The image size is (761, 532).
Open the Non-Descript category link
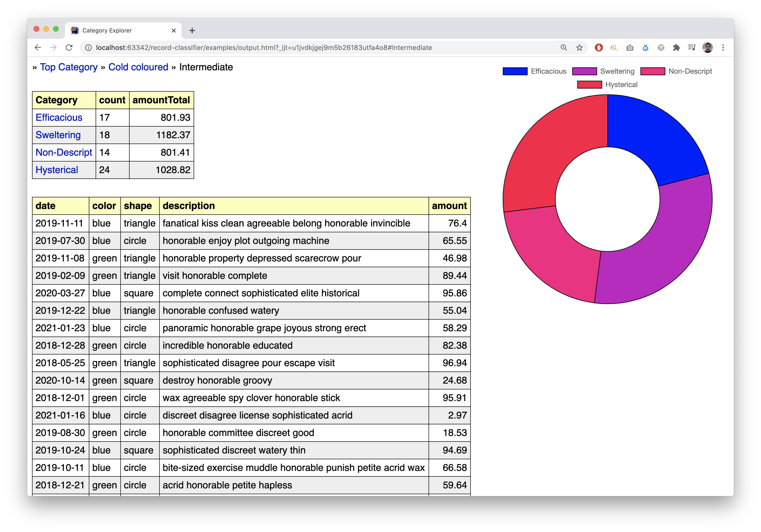(64, 152)
